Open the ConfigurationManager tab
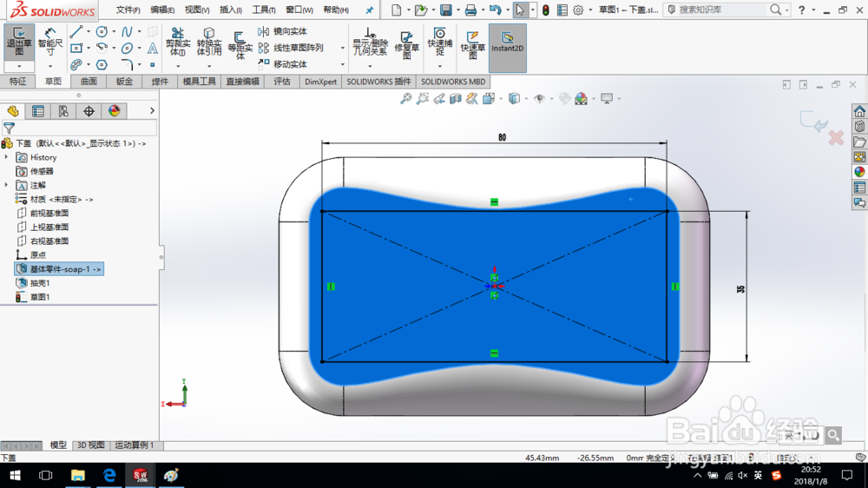Viewport: 868px width, 488px height. [63, 111]
